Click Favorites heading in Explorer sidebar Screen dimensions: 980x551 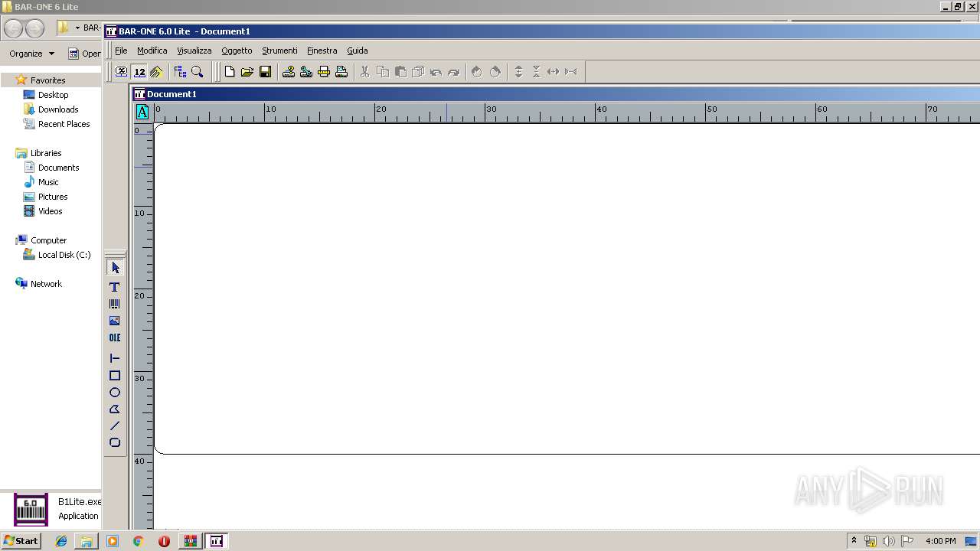pos(47,80)
